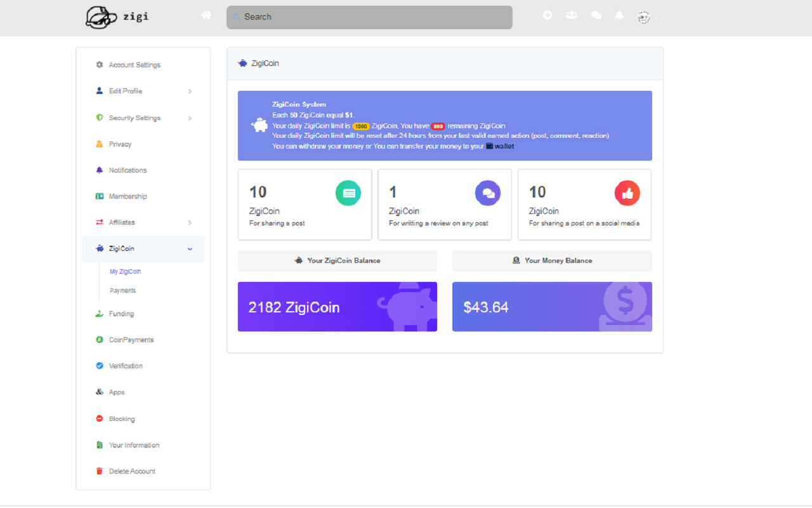Click Apps cubes icon
Viewport: 812px width, 508px height.
tap(99, 392)
